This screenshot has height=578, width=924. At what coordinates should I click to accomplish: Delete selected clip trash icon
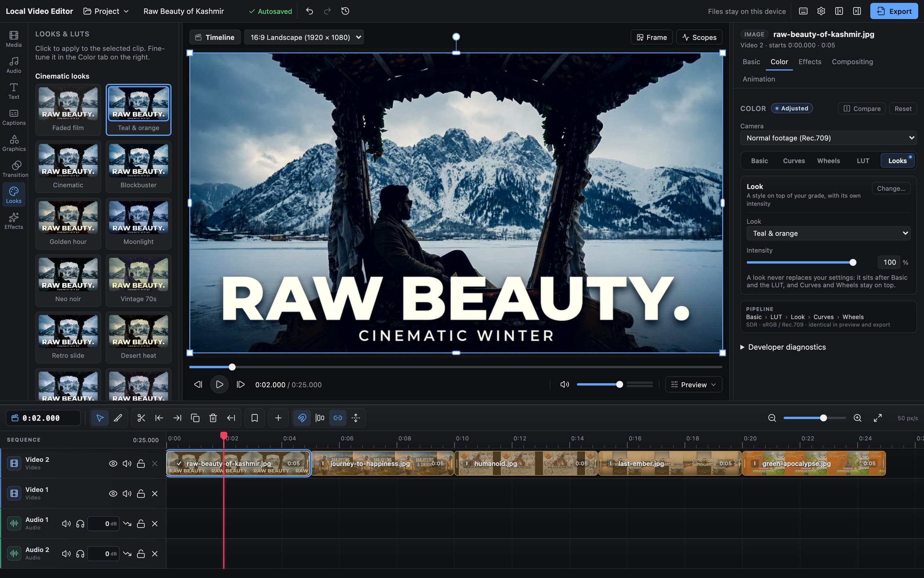point(213,418)
